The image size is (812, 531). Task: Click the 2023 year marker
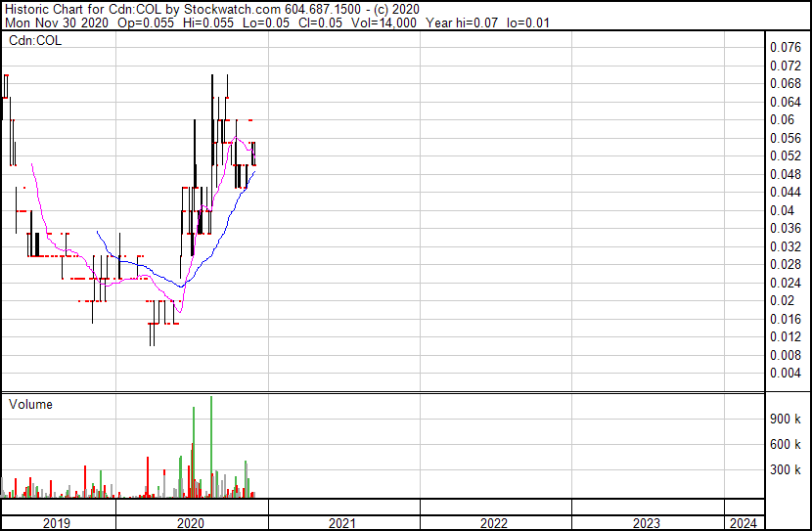[x=647, y=523]
